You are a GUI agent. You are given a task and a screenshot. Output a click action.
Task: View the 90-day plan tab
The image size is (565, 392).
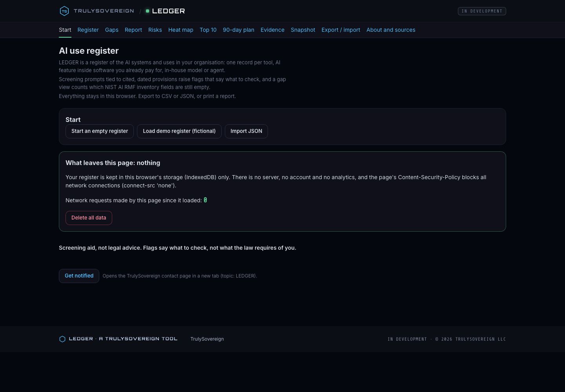tap(239, 30)
